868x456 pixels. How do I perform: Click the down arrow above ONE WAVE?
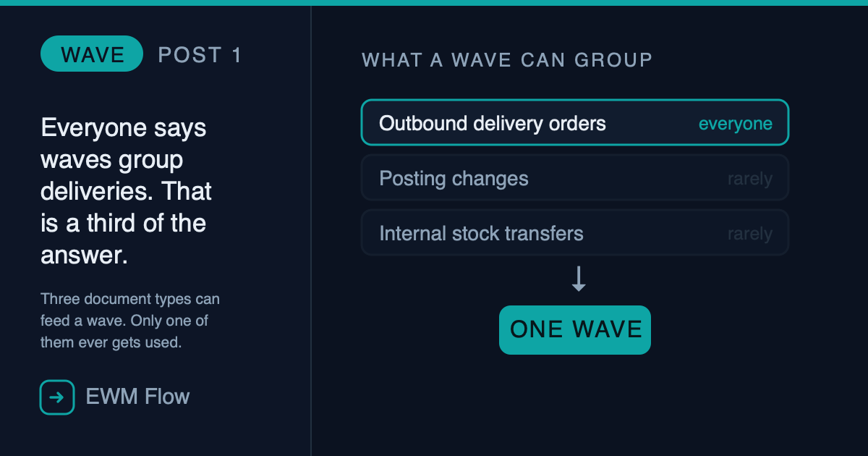tap(578, 279)
